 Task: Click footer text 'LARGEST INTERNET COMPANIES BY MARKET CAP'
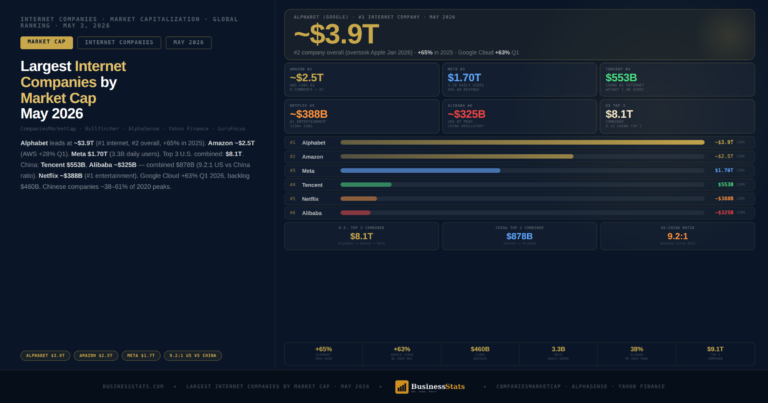259,387
